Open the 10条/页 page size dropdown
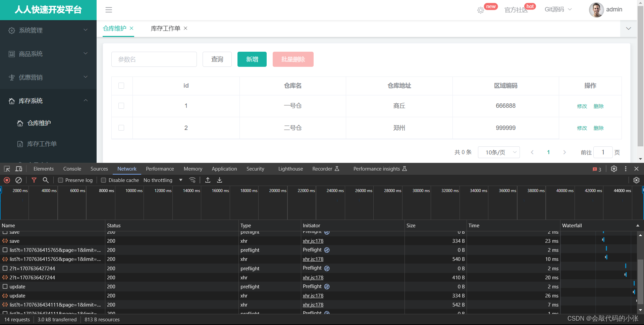The height and width of the screenshot is (325, 644). [499, 152]
